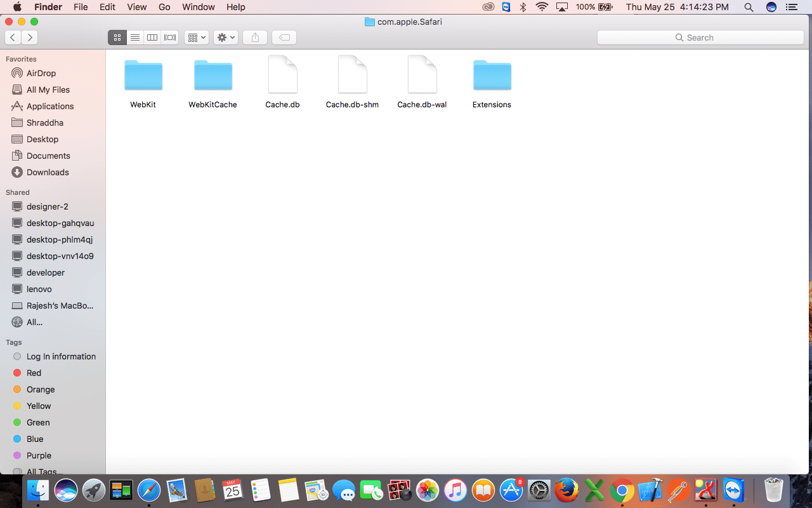
Task: Open the Trash in the Dock
Action: coord(774,490)
